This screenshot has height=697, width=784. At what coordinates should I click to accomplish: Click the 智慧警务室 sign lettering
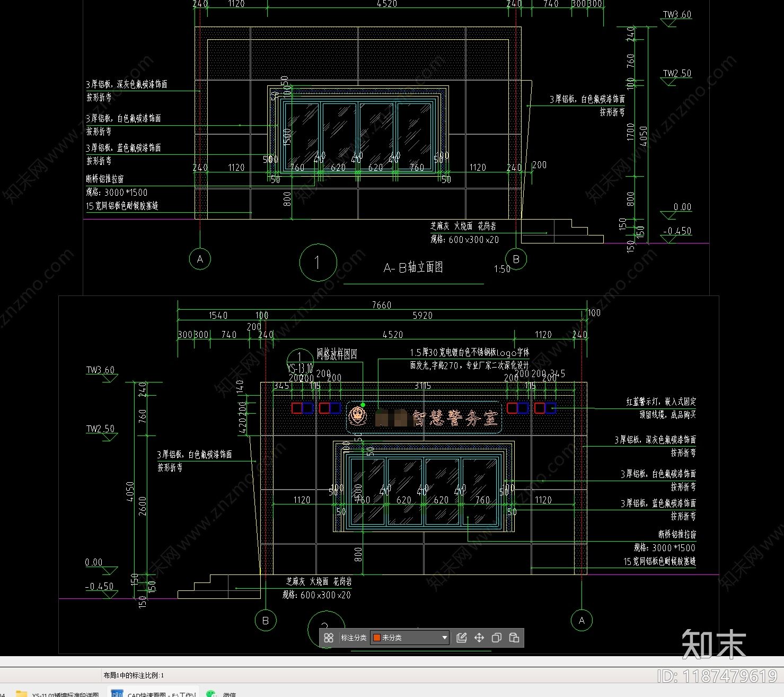pos(455,418)
